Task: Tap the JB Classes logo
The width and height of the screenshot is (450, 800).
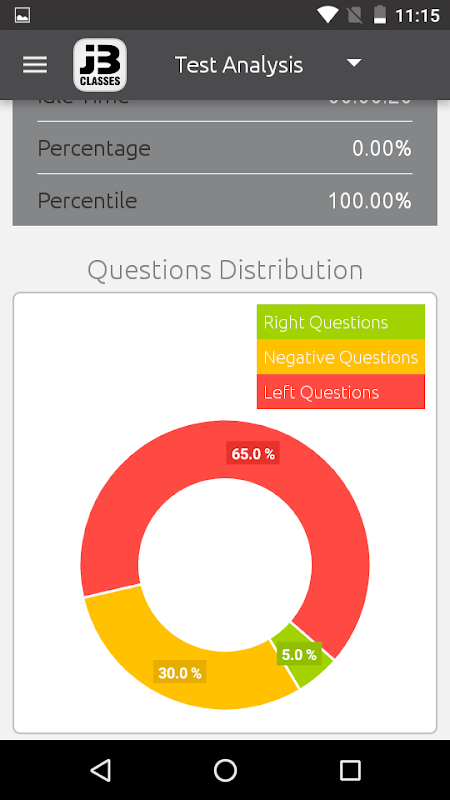Action: click(100, 65)
